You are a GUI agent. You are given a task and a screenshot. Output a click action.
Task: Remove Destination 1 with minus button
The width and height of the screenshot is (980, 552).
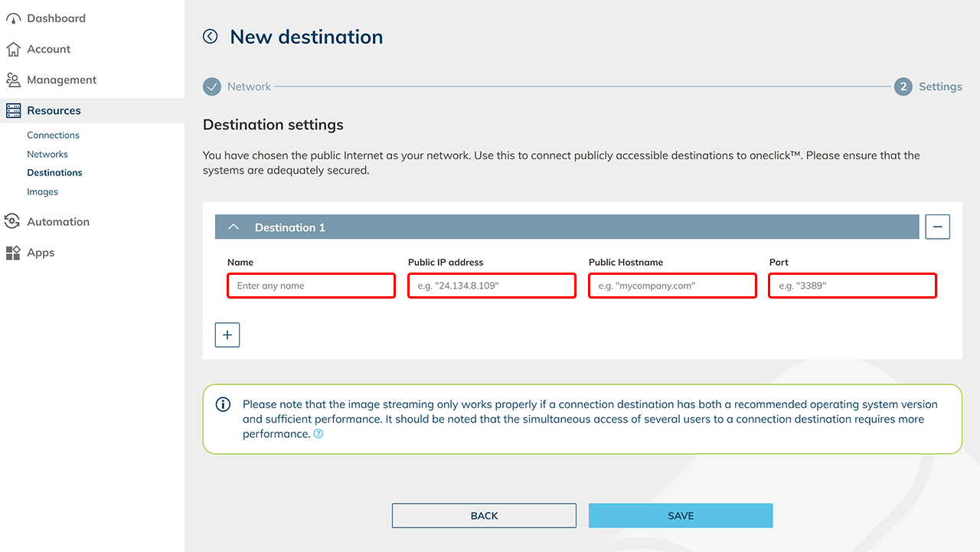click(937, 227)
